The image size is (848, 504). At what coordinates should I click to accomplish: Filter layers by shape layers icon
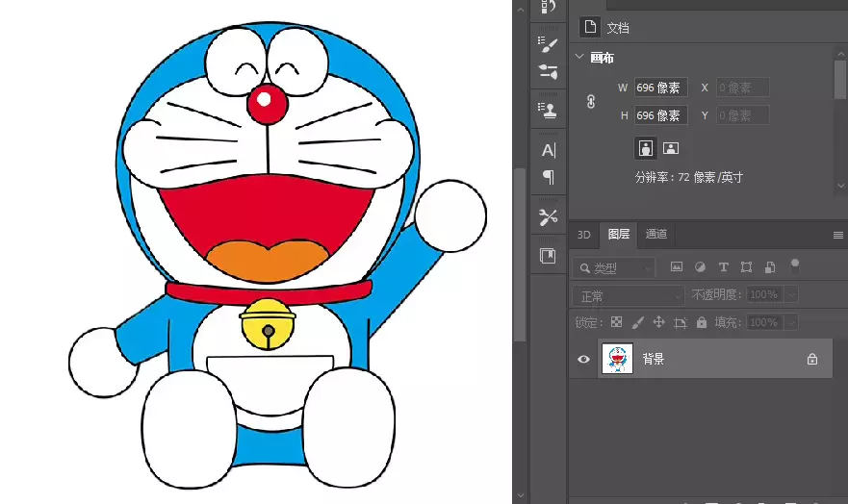tap(746, 266)
